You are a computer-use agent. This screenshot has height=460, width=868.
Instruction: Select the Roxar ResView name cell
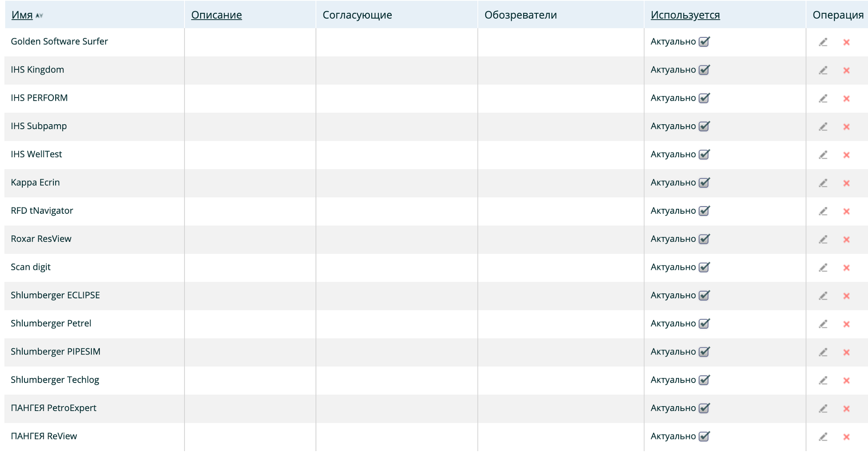(94, 239)
